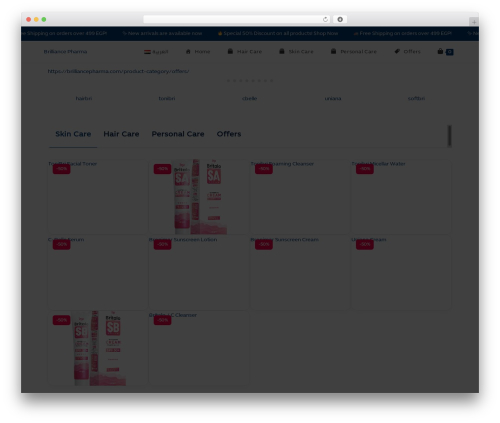Viewport: 500px width, 423px height.
Task: Click the -50% badge on the Sunscreen Cream card
Action: click(264, 244)
